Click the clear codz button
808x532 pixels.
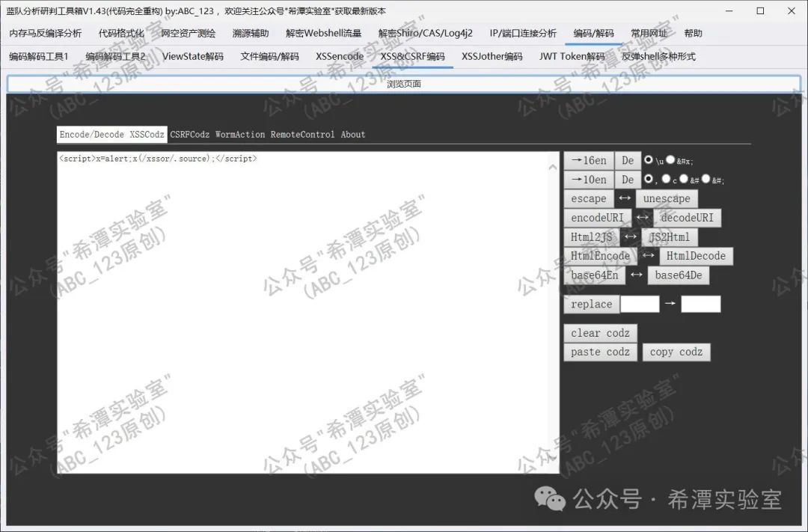(x=600, y=333)
